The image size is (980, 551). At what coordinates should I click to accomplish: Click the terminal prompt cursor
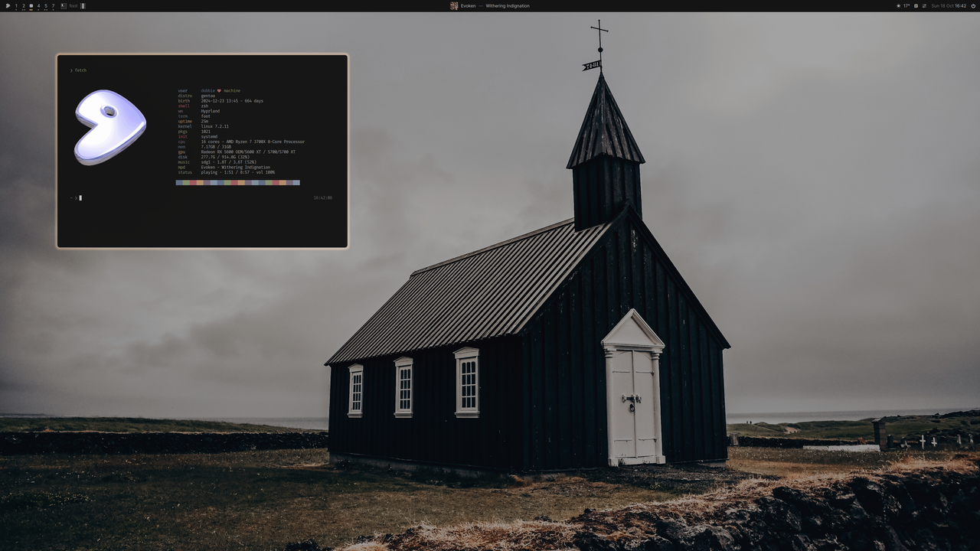80,198
